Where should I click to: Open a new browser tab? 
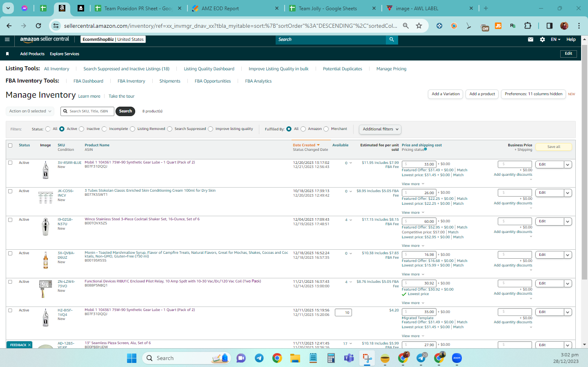pos(486,8)
